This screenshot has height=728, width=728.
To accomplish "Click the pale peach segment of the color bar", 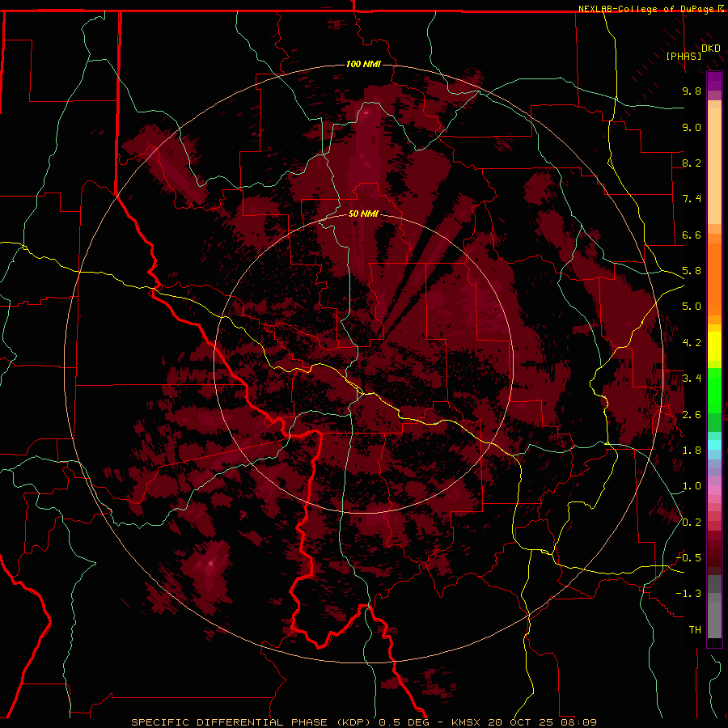I will tap(714, 167).
